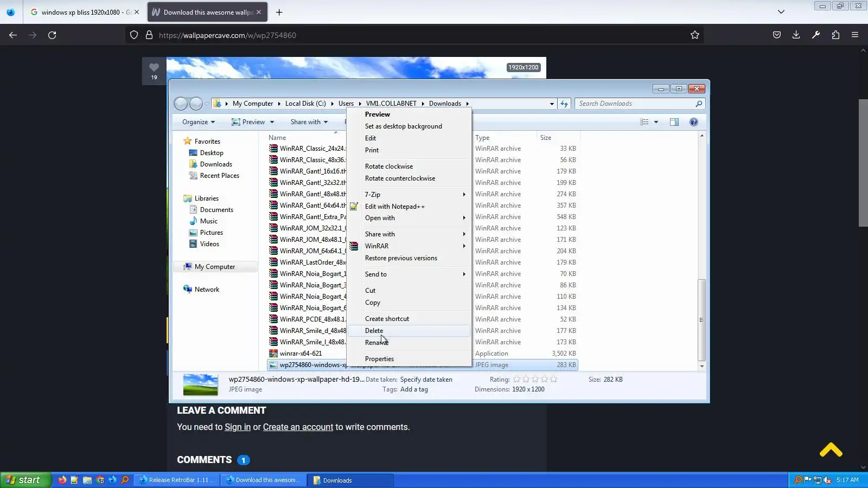This screenshot has width=868, height=488.
Task: Click search magnifier in Downloads box
Action: pos(699,104)
